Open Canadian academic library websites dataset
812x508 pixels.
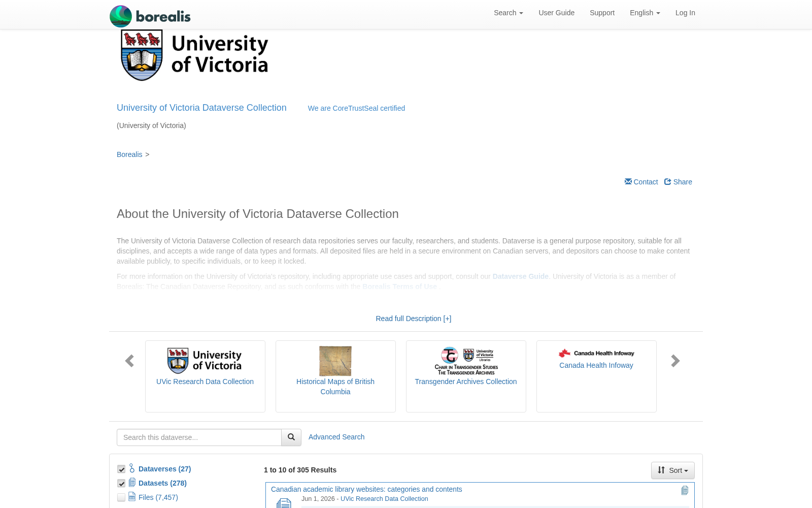366,489
